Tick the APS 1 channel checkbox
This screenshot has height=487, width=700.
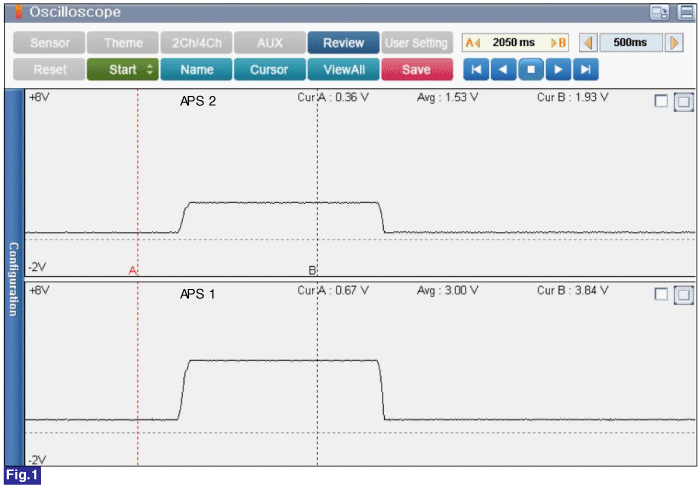point(661,294)
